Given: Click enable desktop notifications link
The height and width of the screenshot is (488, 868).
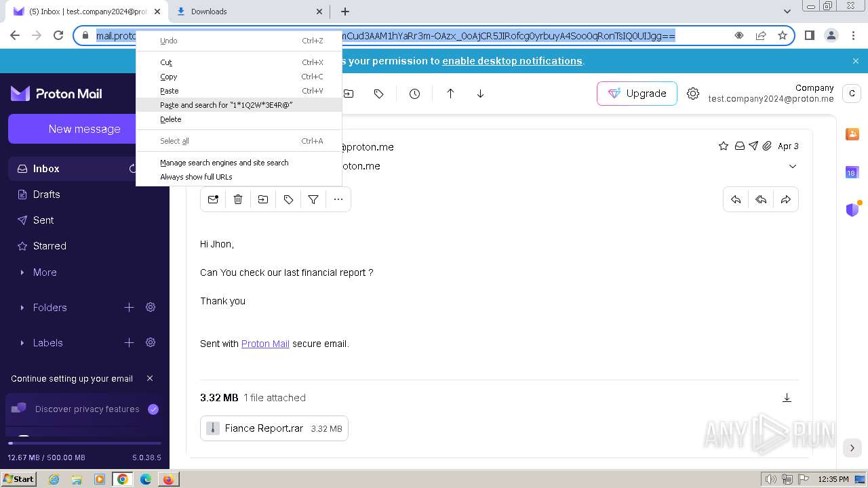Looking at the screenshot, I should coord(512,61).
